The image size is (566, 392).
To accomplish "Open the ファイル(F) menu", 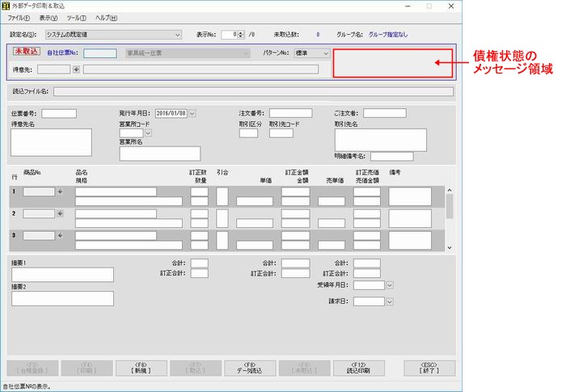I will click(19, 18).
